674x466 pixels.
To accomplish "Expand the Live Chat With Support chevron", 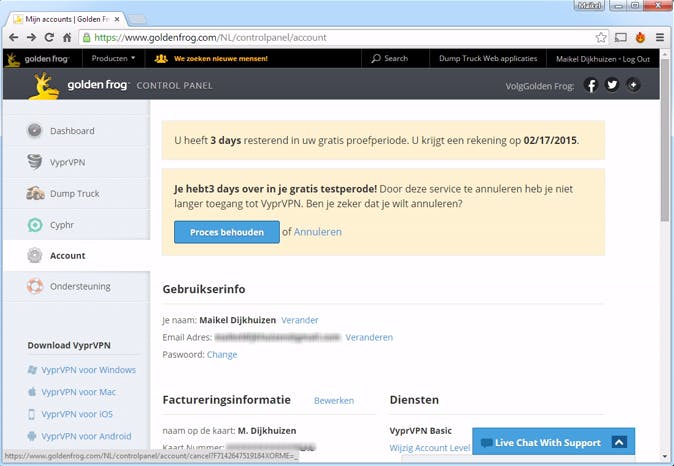I will pos(619,442).
